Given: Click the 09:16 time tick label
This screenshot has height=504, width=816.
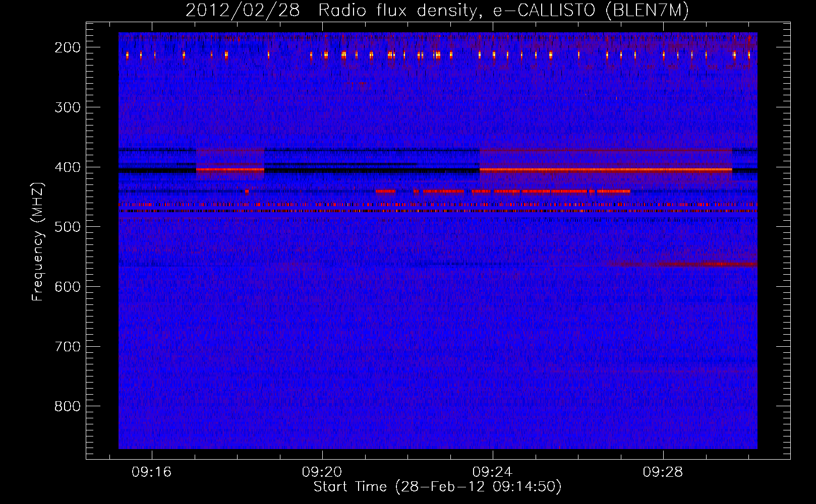Looking at the screenshot, I should (x=152, y=472).
